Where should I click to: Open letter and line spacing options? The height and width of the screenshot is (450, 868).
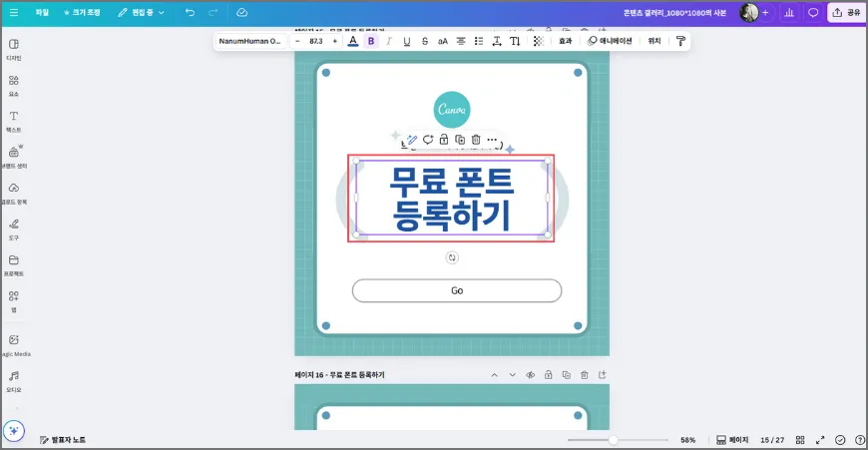[x=497, y=41]
